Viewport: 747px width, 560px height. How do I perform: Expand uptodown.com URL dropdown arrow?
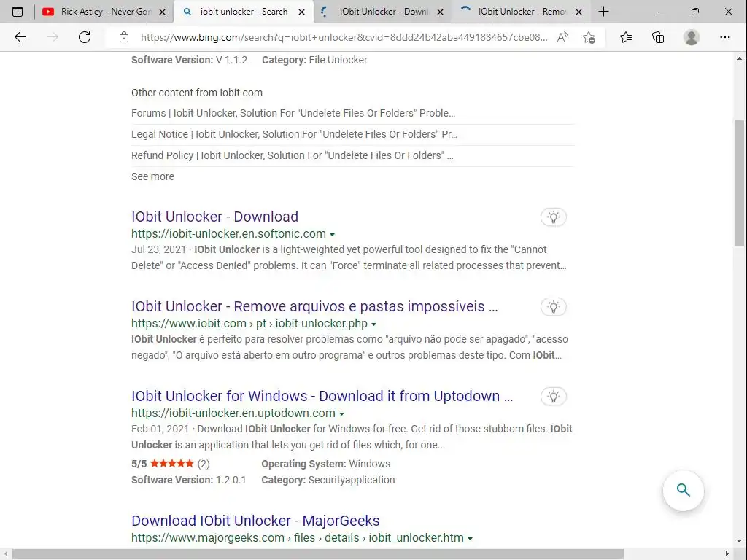tap(341, 414)
